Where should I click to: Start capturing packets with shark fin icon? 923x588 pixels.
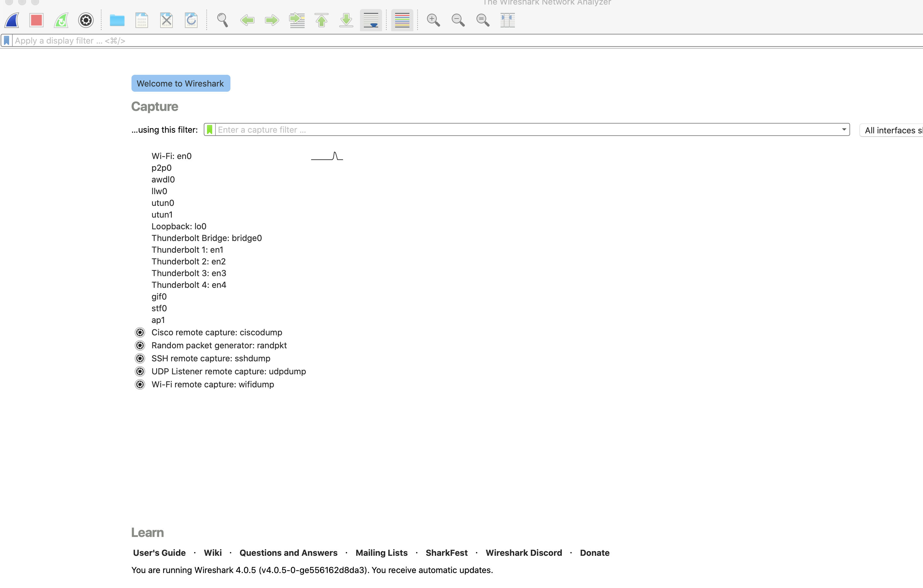click(x=12, y=20)
